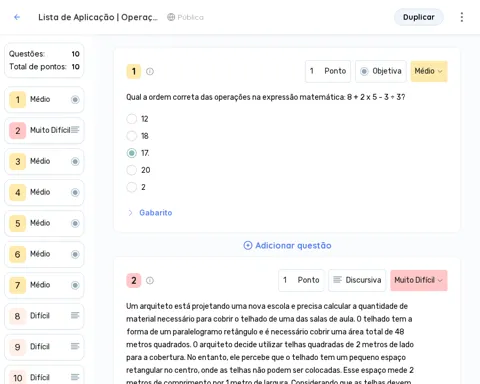The width and height of the screenshot is (480, 384).
Task: Edit the point value field of question 2
Action: point(301,280)
